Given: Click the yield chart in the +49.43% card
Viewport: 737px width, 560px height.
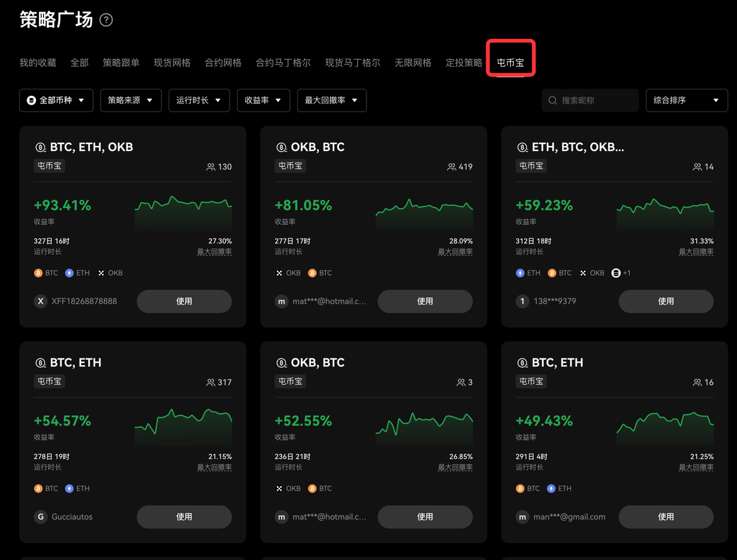Looking at the screenshot, I should 666,429.
